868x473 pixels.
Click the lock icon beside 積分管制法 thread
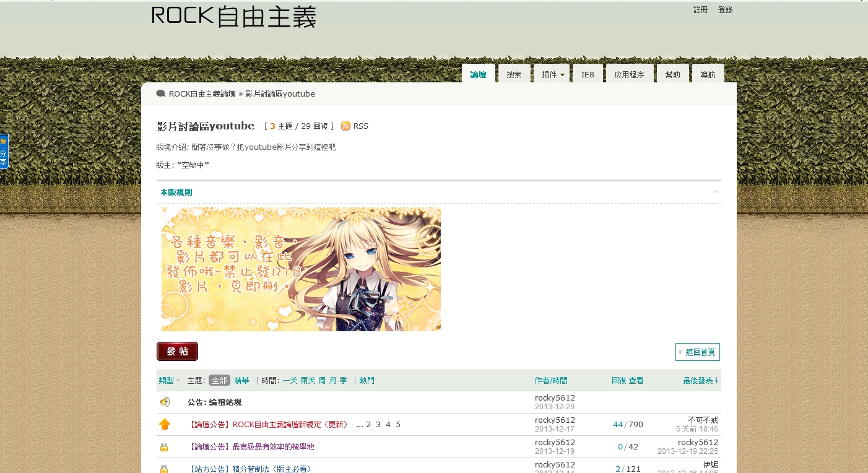[x=164, y=469]
